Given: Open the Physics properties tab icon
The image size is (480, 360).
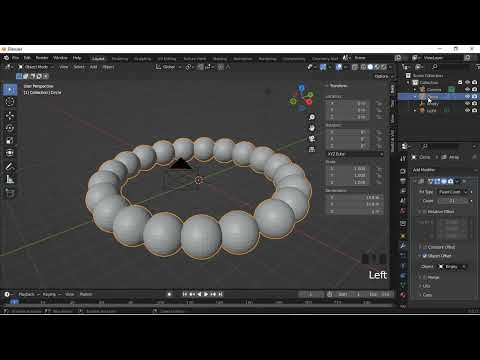Looking at the screenshot, I should 403,266.
